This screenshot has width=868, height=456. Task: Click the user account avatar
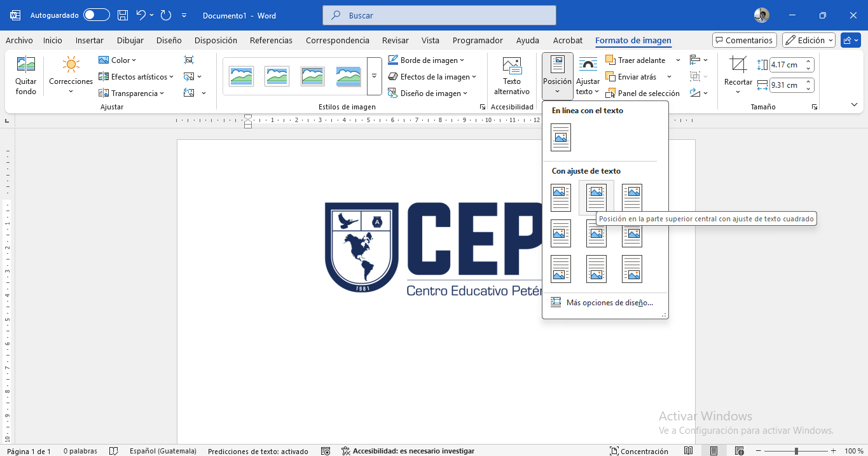tap(761, 15)
